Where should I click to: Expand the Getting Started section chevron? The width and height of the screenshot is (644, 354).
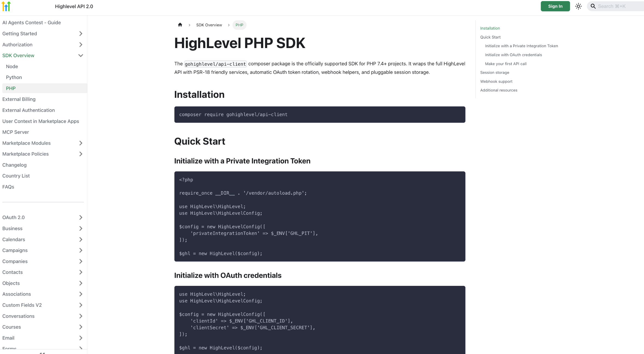tap(81, 34)
